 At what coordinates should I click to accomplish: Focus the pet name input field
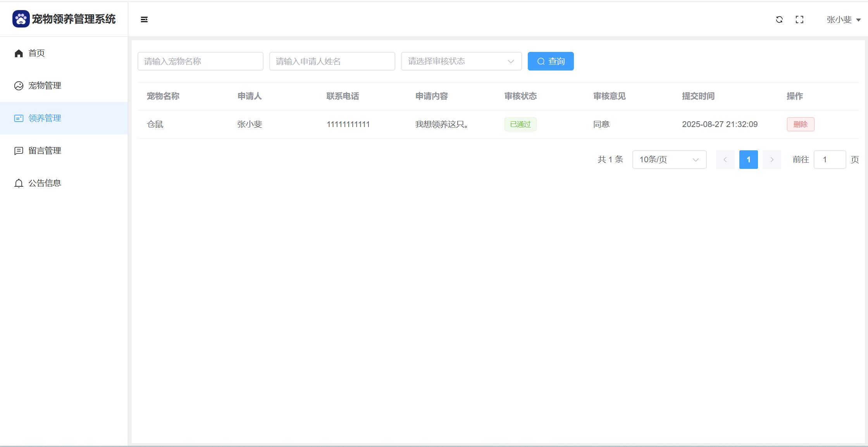[x=200, y=61]
